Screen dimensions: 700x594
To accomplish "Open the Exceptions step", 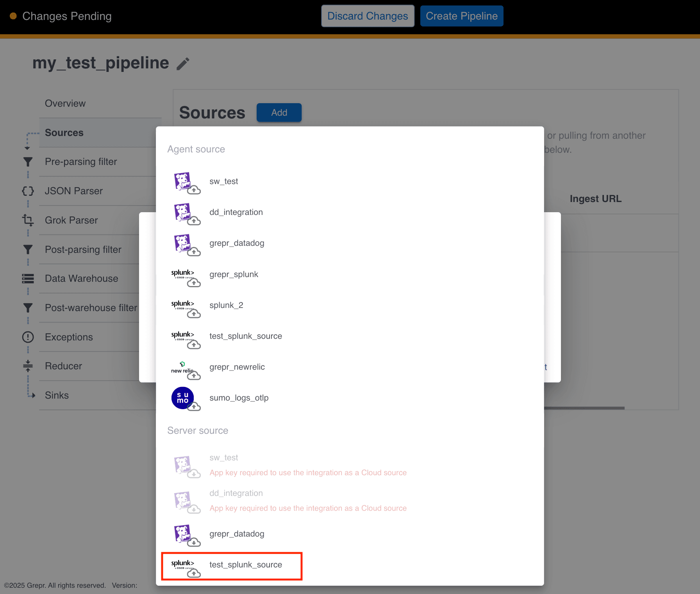I will (89, 337).
